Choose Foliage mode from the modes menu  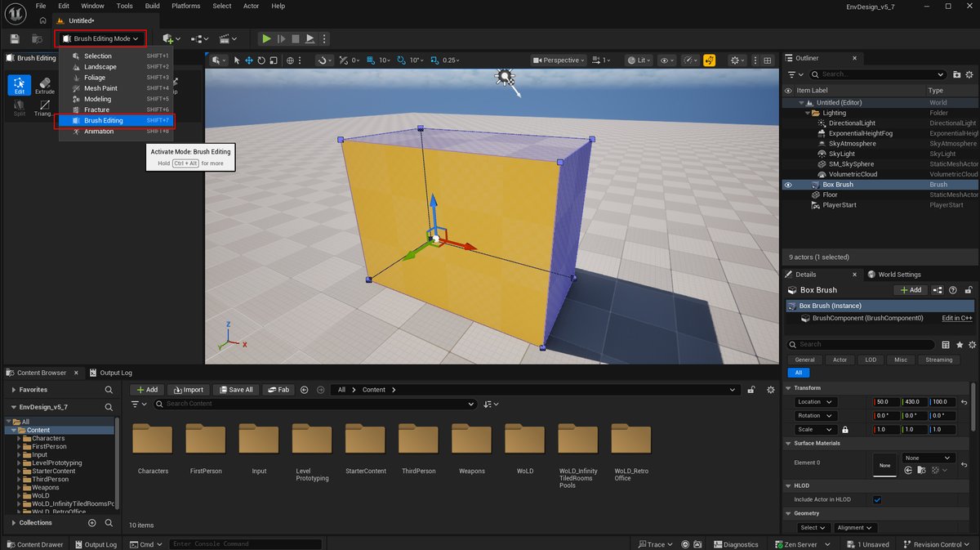[x=117, y=78]
